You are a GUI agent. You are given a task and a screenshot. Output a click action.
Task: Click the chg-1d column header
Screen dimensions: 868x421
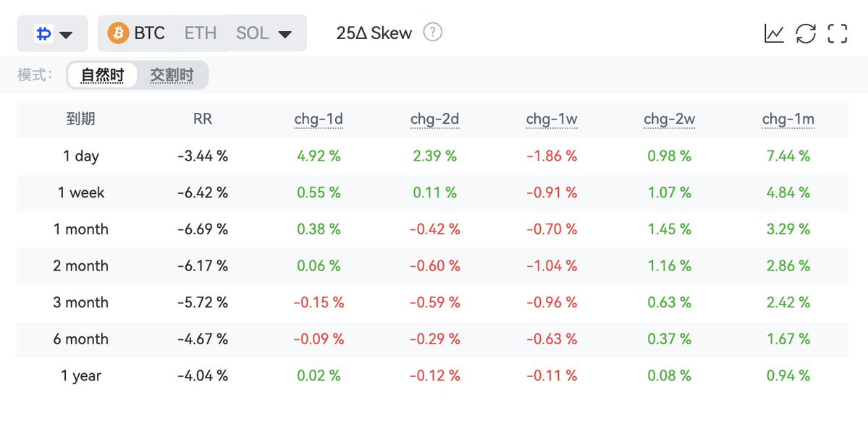319,119
